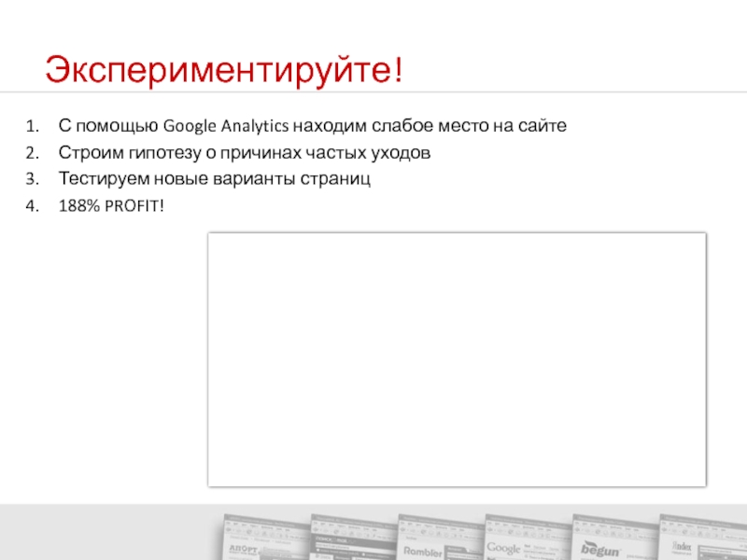Click the empty white image placeholder box

[457, 359]
